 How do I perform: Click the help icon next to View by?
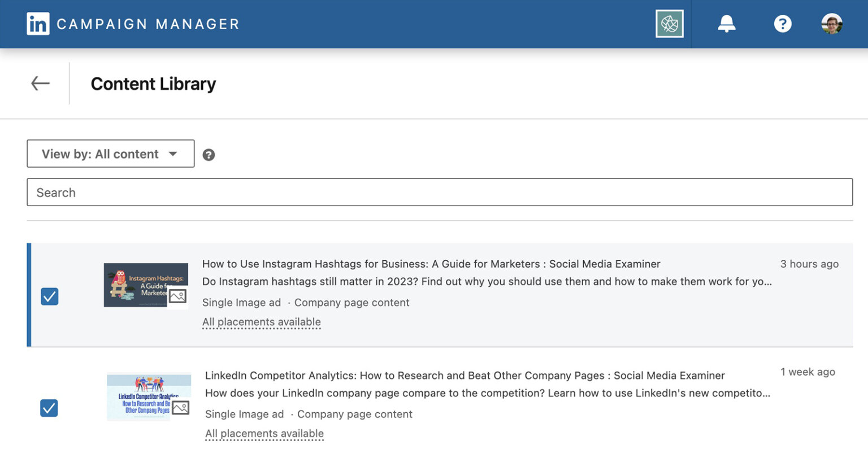click(x=209, y=154)
